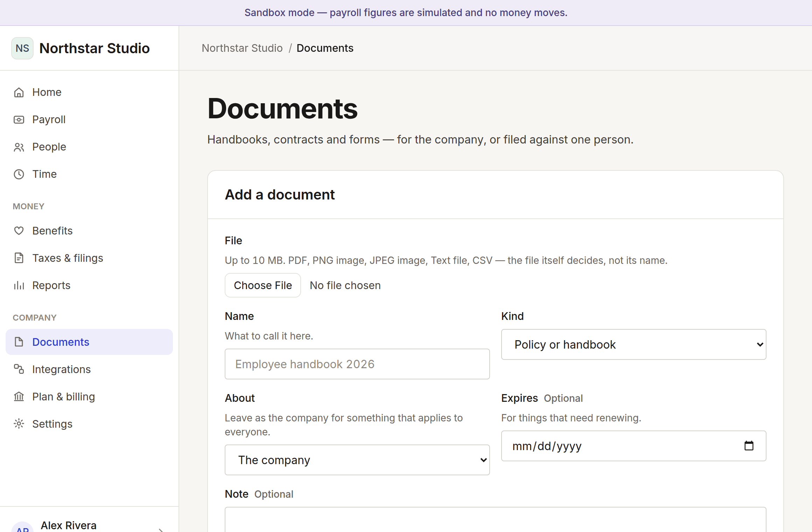Screen dimensions: 812x532
Task: Click the MONEY section label
Action: (x=28, y=206)
